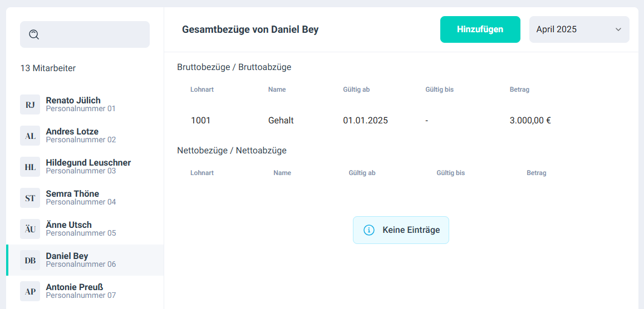
Task: Select employee Renato Jülich
Action: pos(73,101)
